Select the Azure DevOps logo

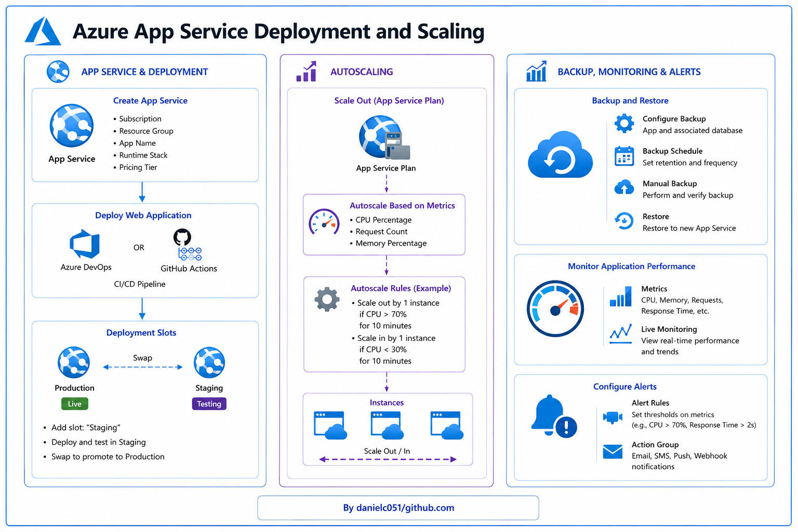coord(85,244)
